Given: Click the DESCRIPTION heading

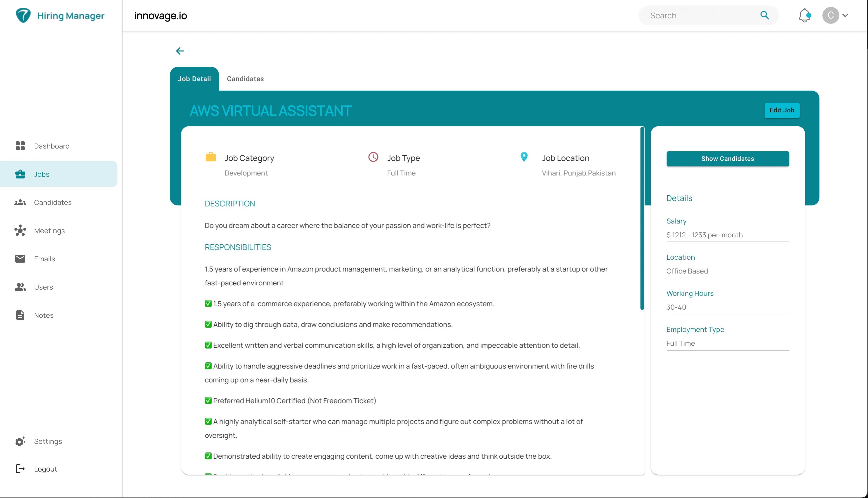Looking at the screenshot, I should click(x=230, y=203).
